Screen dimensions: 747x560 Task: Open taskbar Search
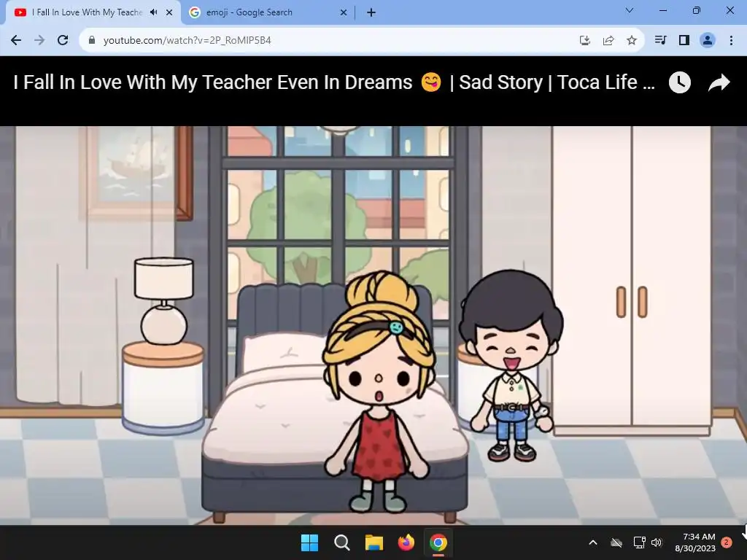coord(341,542)
